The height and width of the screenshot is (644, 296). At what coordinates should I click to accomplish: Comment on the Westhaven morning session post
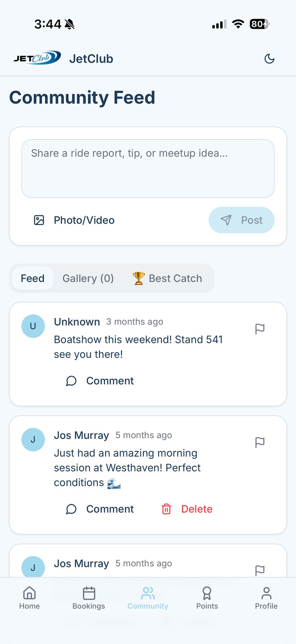(100, 509)
